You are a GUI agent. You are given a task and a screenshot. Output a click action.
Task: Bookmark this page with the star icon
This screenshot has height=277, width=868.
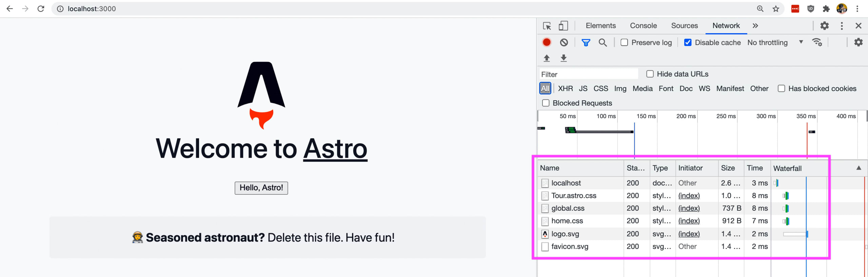click(776, 9)
